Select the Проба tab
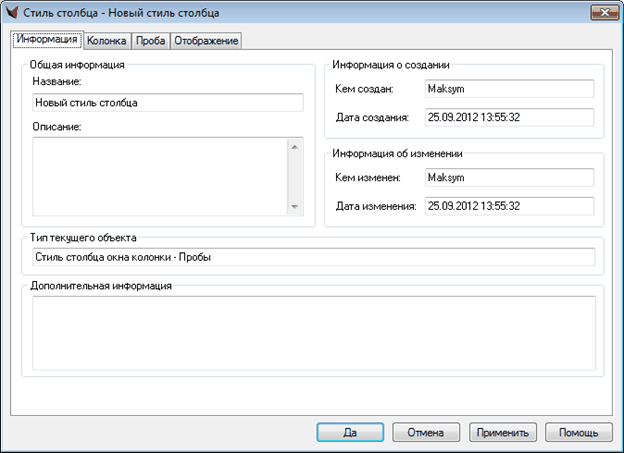 tap(150, 41)
